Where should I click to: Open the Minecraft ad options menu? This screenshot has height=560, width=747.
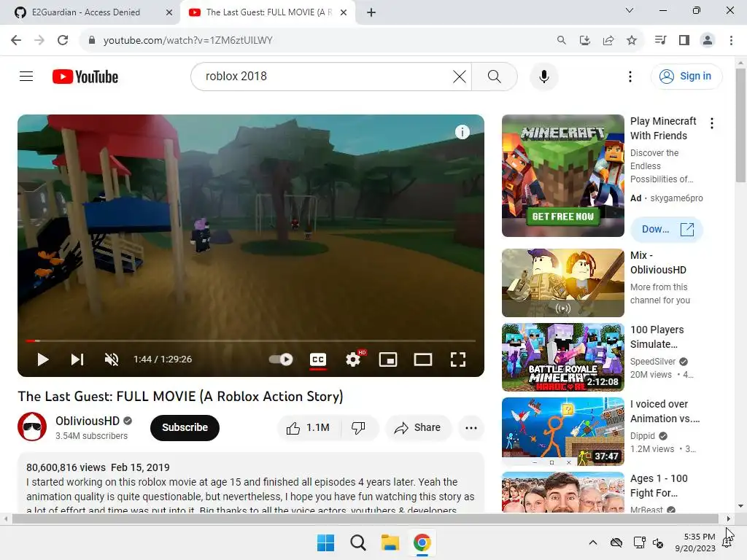pos(712,123)
